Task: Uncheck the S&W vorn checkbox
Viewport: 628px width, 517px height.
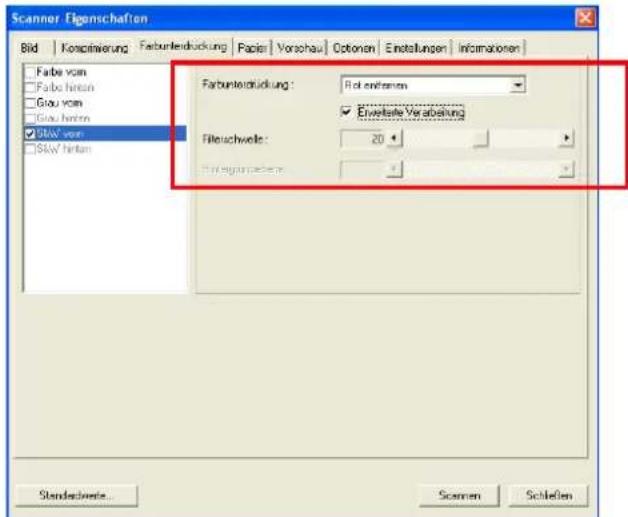Action: coord(31,133)
